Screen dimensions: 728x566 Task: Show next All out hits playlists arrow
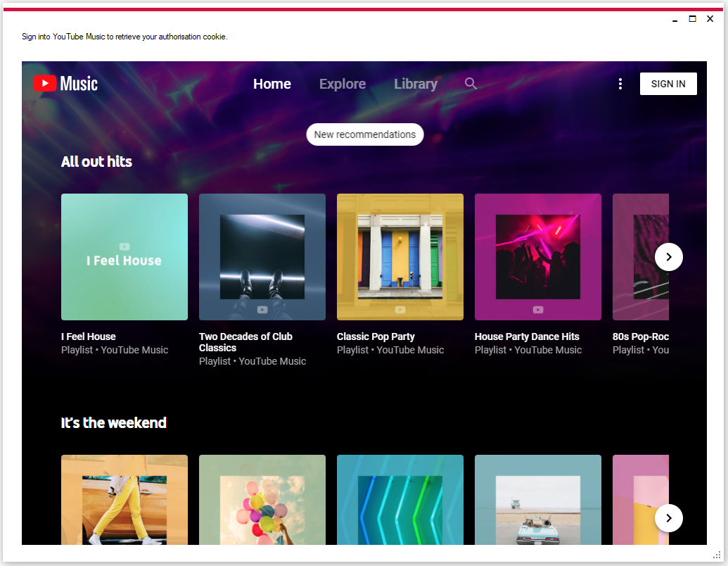[669, 257]
